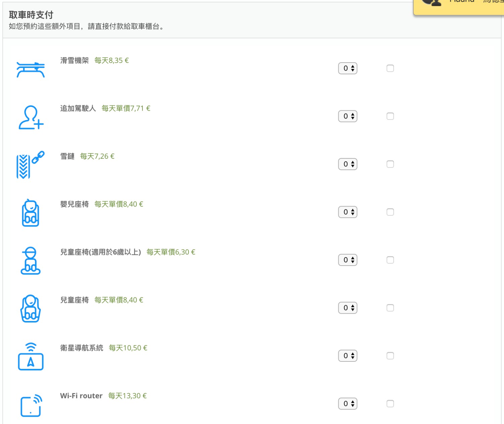Click the 滑雪機架 item label

(75, 61)
